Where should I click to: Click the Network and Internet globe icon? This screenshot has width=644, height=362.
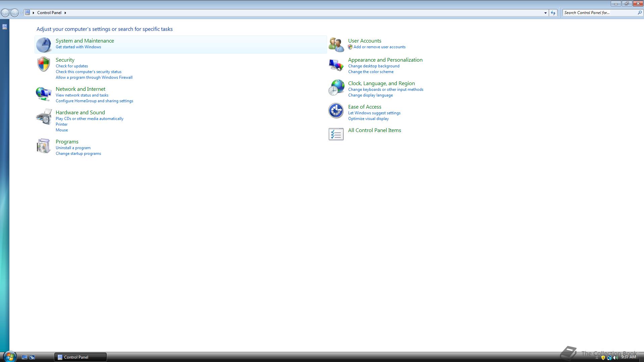point(44,94)
